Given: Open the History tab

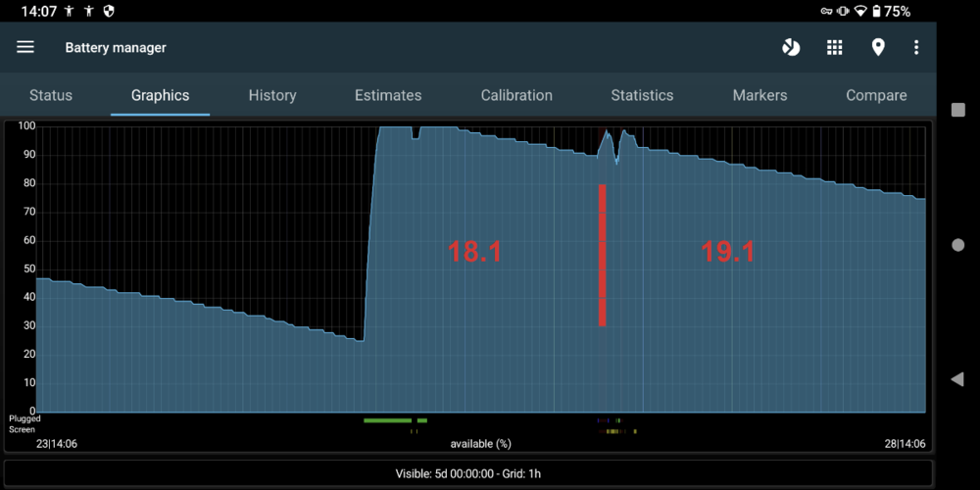Looking at the screenshot, I should 272,95.
